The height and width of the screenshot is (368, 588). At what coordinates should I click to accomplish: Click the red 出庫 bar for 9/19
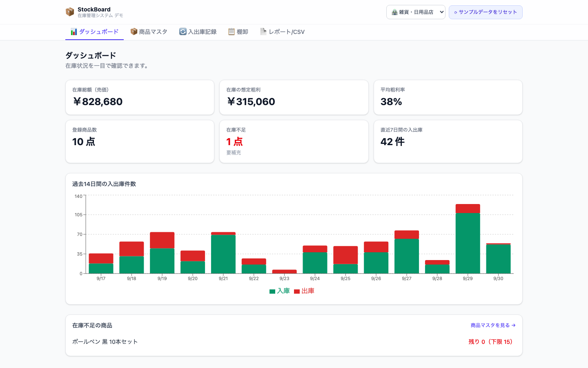click(162, 240)
